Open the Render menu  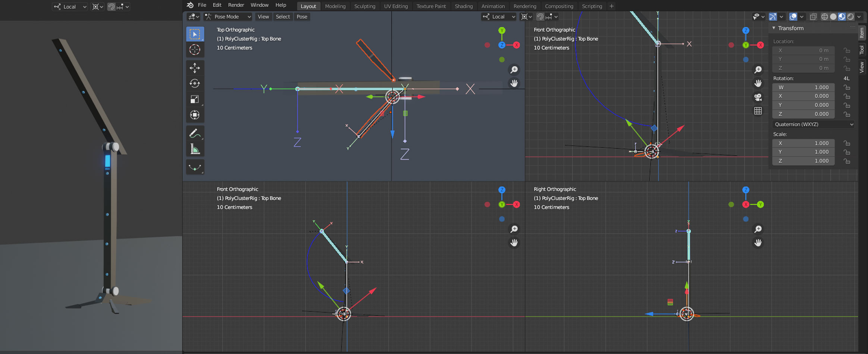click(x=236, y=5)
